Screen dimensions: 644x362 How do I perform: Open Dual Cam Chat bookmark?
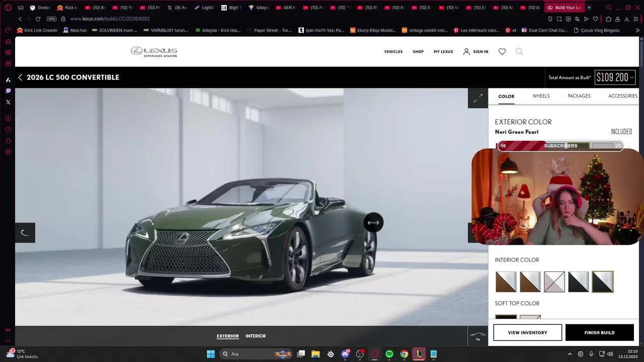pyautogui.click(x=544, y=30)
